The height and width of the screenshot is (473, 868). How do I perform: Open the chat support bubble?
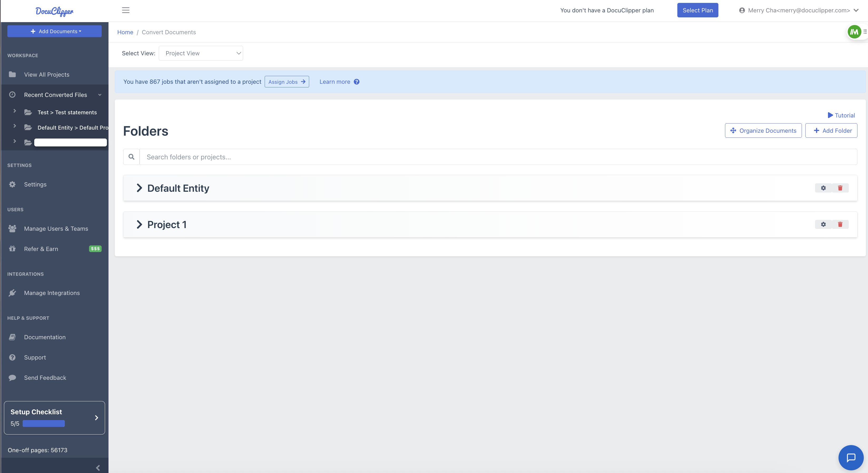(x=850, y=457)
